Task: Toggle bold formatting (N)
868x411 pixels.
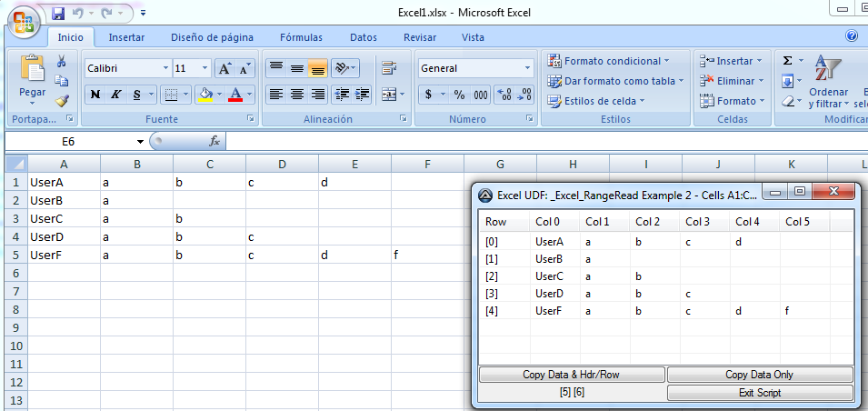Action: [95, 95]
